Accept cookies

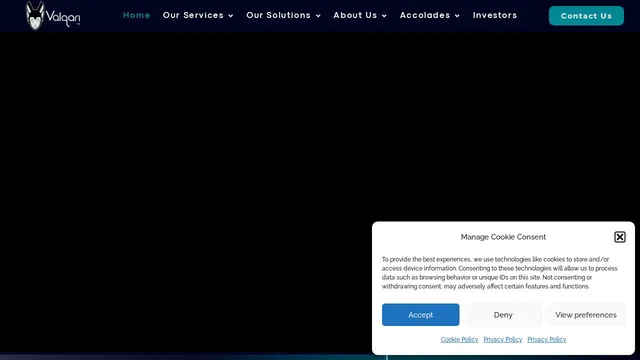tap(420, 315)
